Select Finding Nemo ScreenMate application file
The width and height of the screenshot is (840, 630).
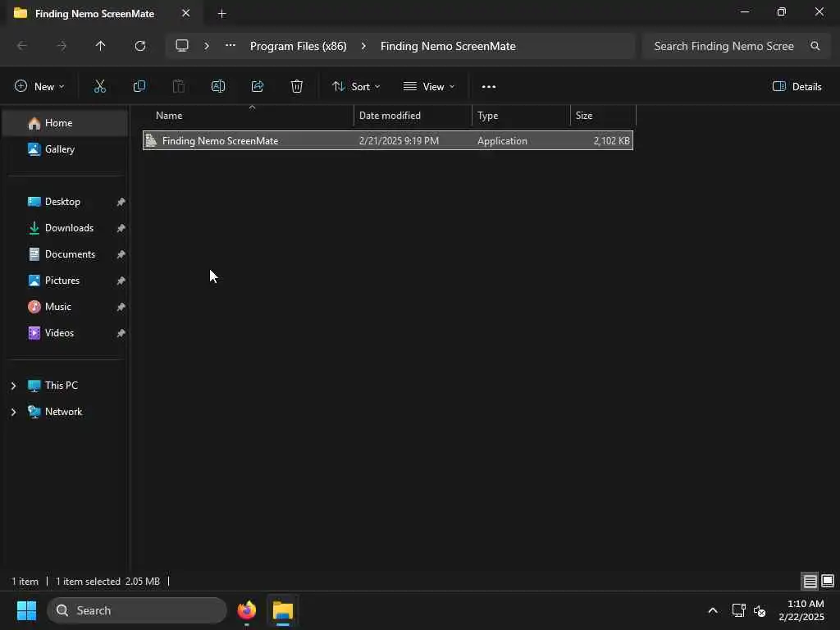[x=388, y=141]
